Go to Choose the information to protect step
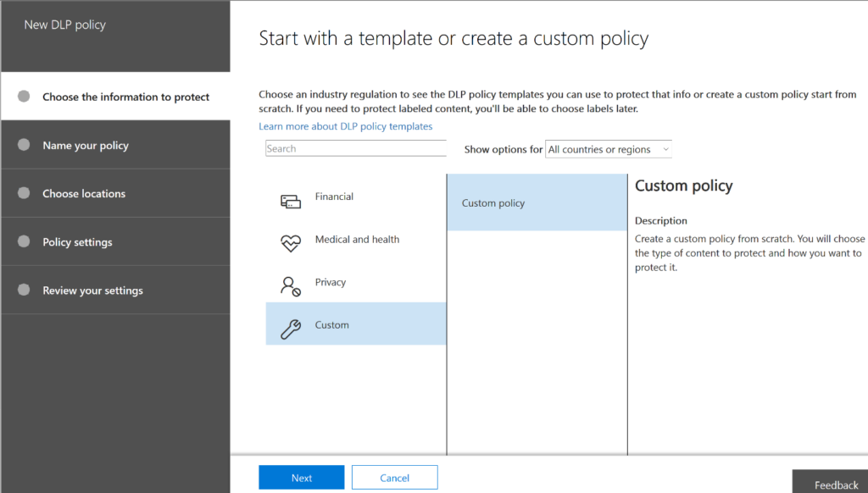The width and height of the screenshot is (868, 493). [115, 97]
